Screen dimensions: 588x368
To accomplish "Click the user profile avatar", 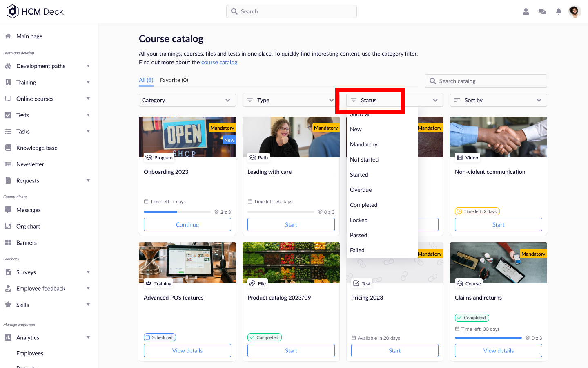I will [x=575, y=11].
